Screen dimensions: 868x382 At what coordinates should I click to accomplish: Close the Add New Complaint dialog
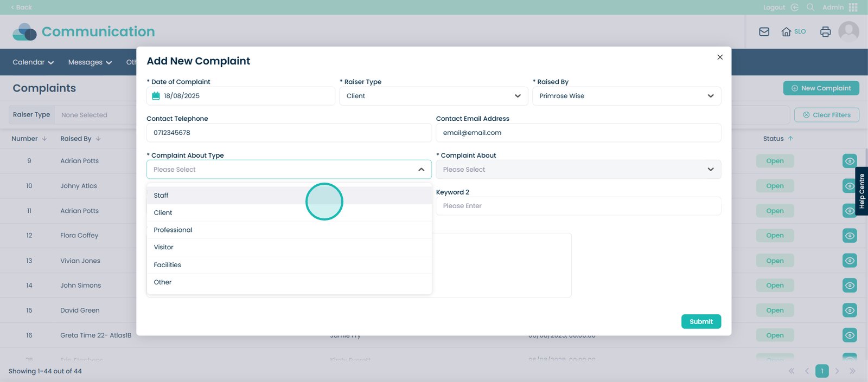720,57
